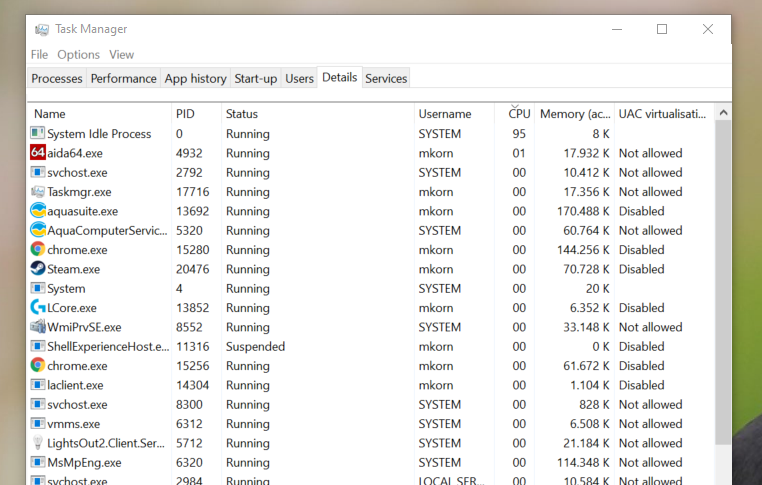The image size is (762, 485).
Task: Open the Options menu
Action: point(78,54)
